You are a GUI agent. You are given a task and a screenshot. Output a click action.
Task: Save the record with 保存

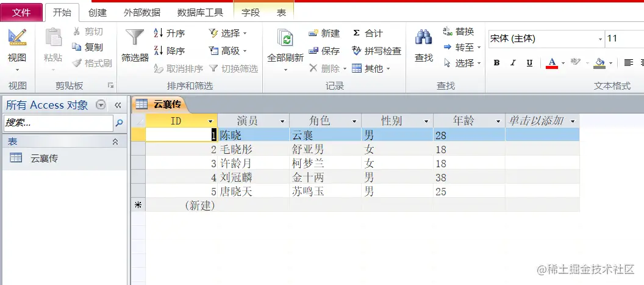point(324,51)
